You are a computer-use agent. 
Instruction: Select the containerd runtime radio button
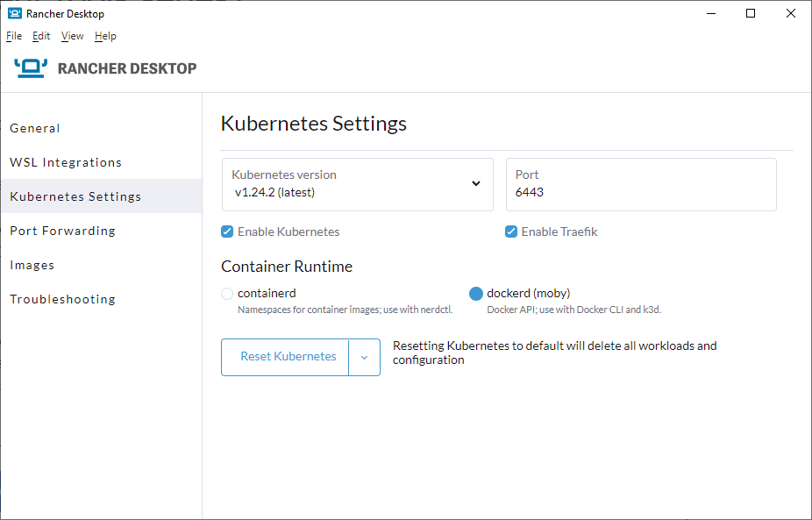[227, 294]
